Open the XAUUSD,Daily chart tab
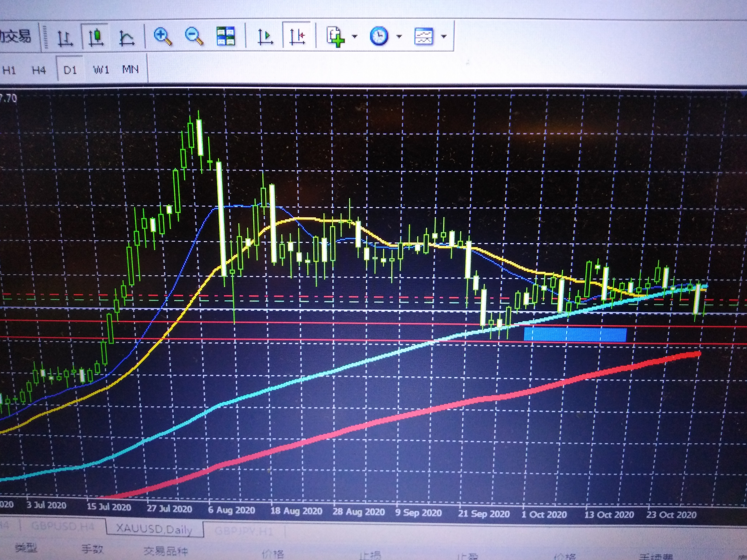 pyautogui.click(x=155, y=529)
